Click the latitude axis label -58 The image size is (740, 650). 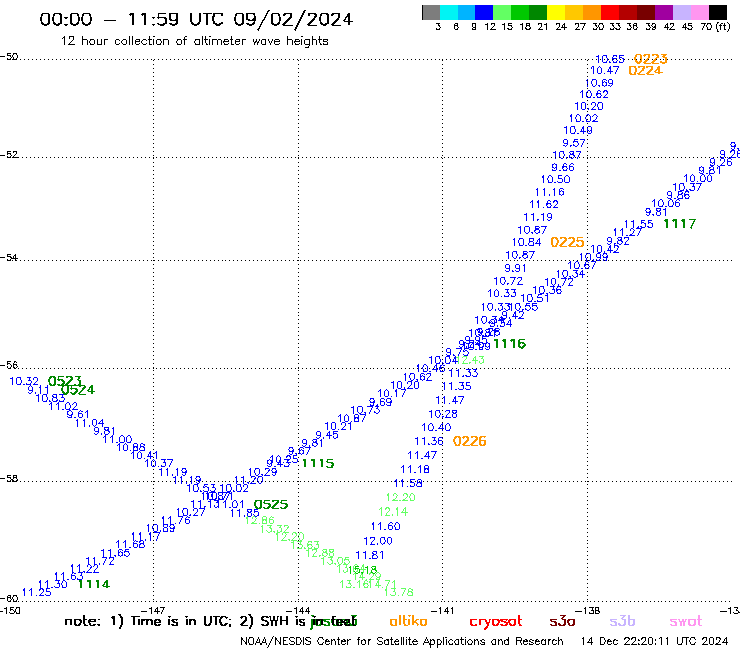9,479
